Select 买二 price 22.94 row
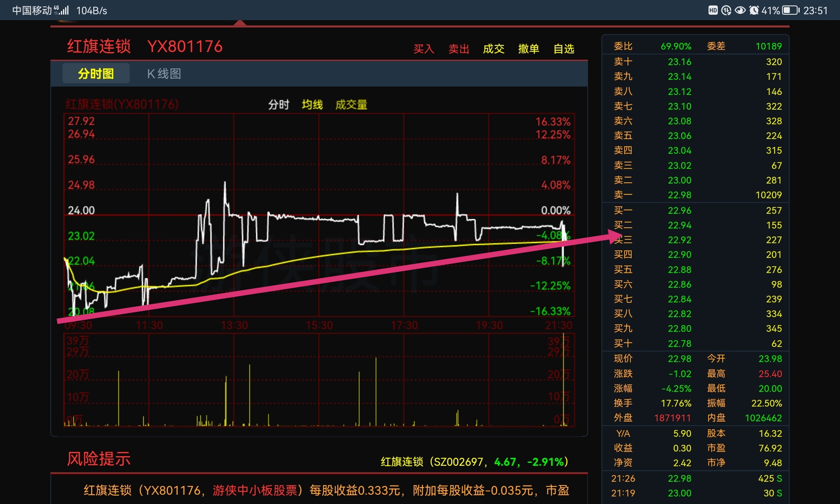The height and width of the screenshot is (504, 840). tap(696, 225)
